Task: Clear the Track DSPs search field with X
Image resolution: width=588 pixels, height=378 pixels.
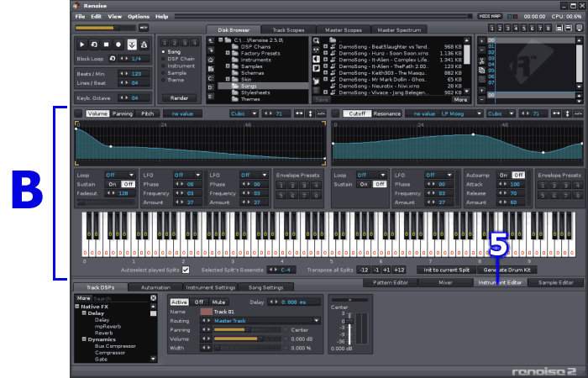Action: [154, 298]
